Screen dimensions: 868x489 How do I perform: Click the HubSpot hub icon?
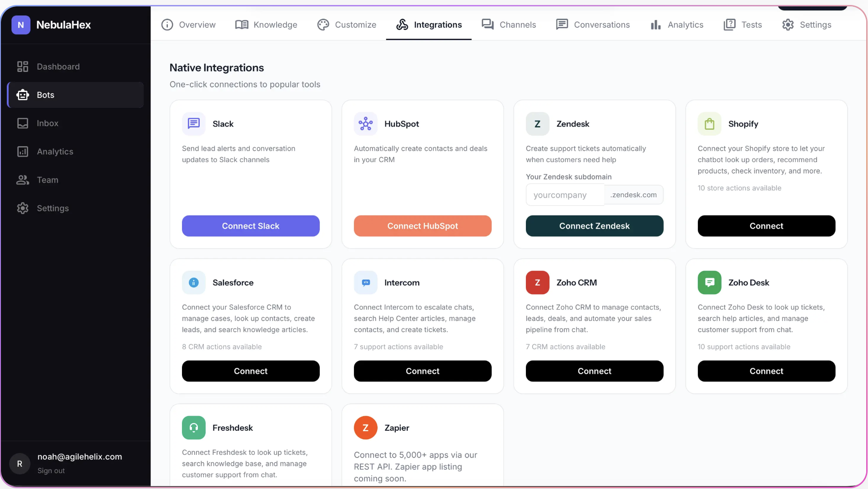[x=366, y=124]
